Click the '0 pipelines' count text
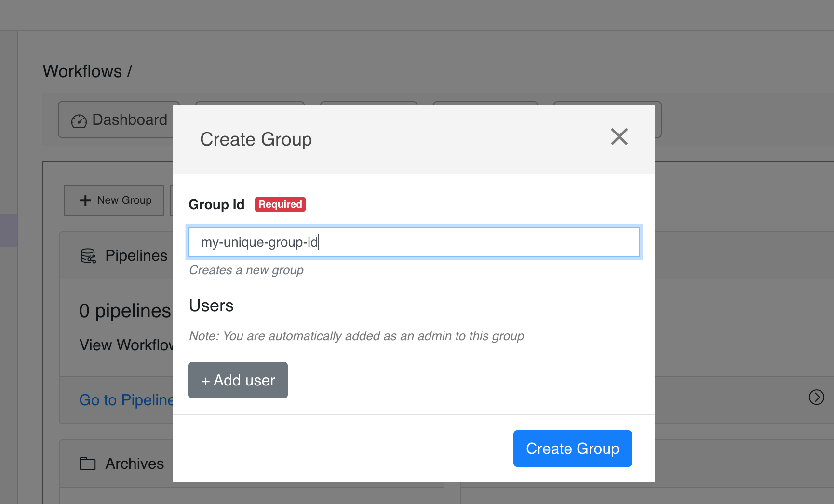The width and height of the screenshot is (834, 504). pyautogui.click(x=125, y=311)
